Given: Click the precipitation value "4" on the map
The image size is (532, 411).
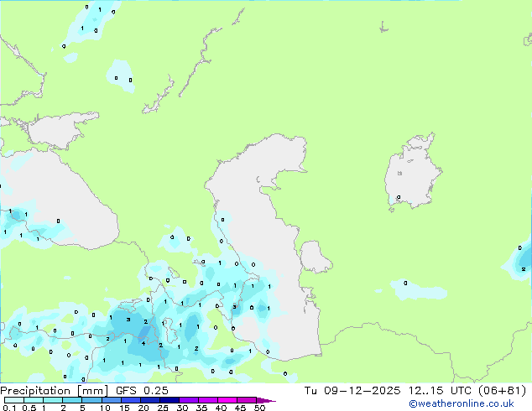Looking at the screenshot, I should tap(143, 344).
